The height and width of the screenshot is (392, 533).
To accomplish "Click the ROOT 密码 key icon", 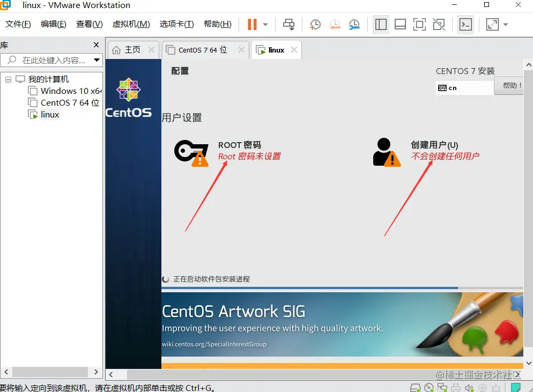I will (191, 153).
